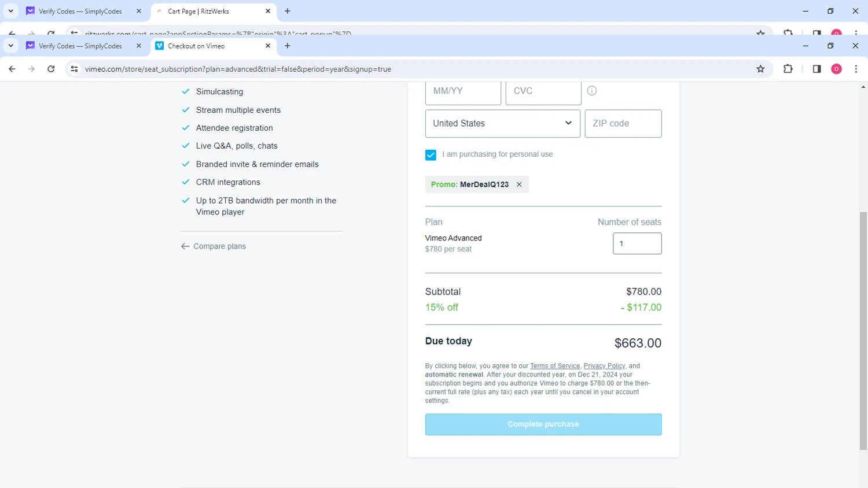The image size is (868, 488).
Task: Click the Compare plans back arrow link
Action: click(x=213, y=246)
